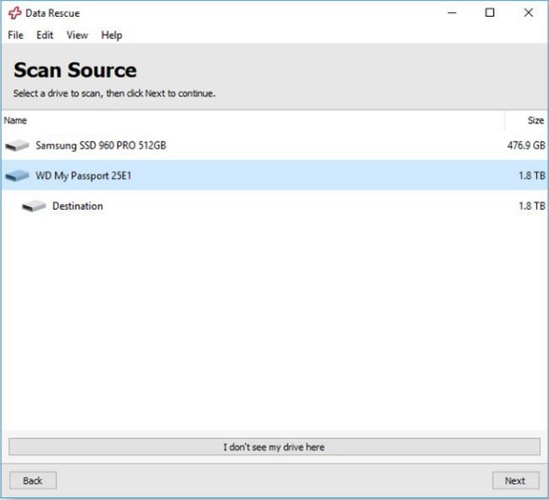Close the Data Rescue window

click(528, 13)
